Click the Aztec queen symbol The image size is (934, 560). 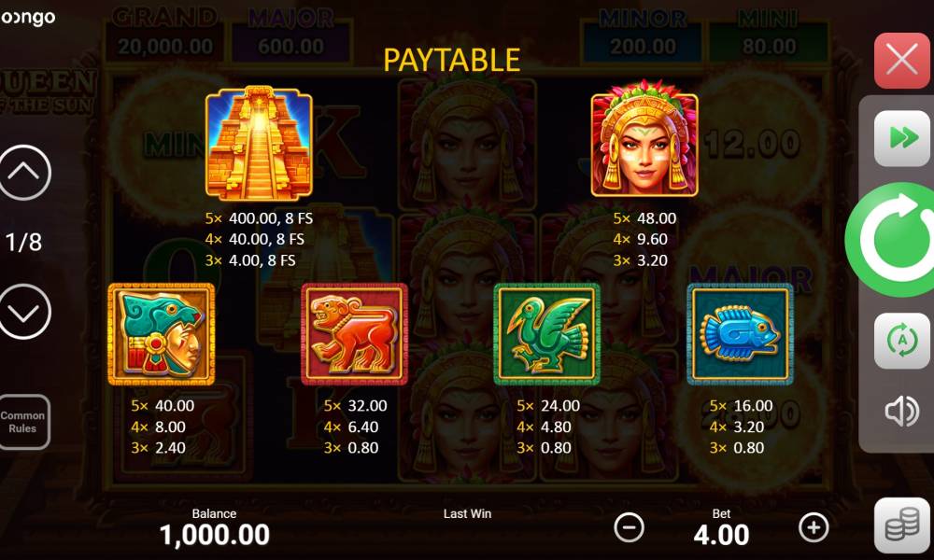[644, 139]
